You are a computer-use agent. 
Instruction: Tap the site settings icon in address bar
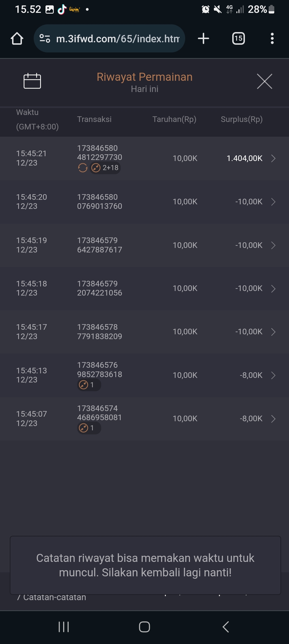(x=45, y=39)
